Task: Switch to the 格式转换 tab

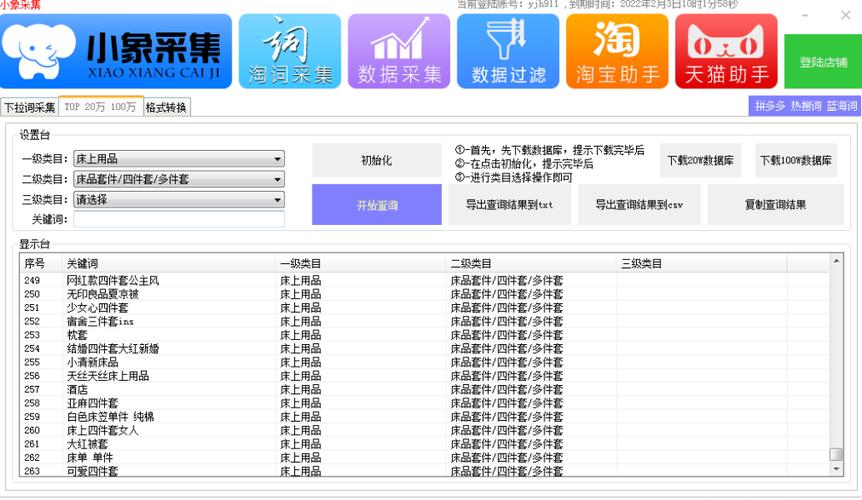Action: [x=167, y=107]
